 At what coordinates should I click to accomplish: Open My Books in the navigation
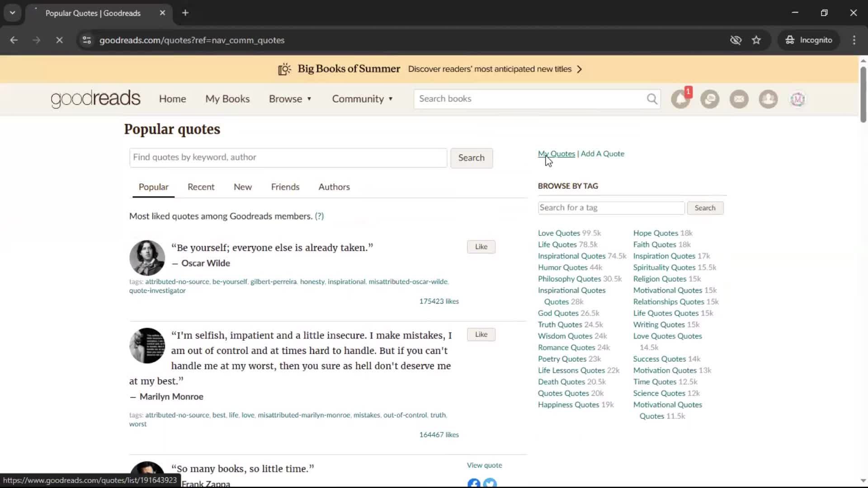(x=227, y=99)
